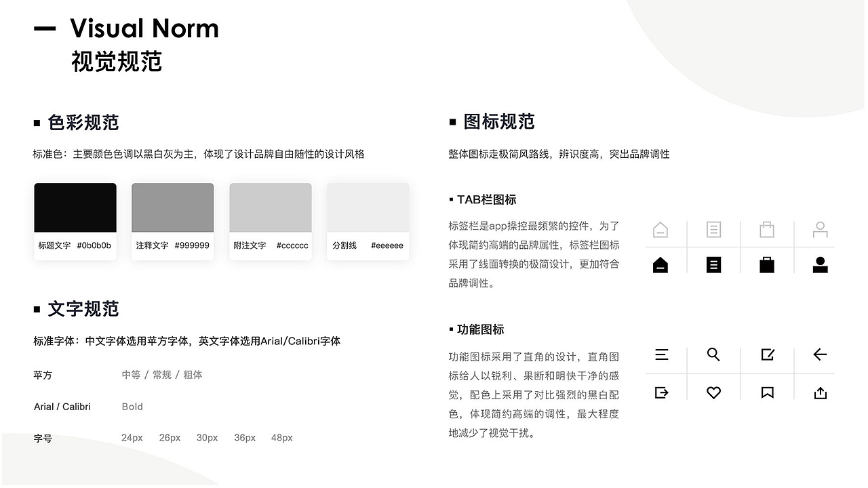
Task: Click the outlined shopping bag tab icon
Action: point(767,229)
